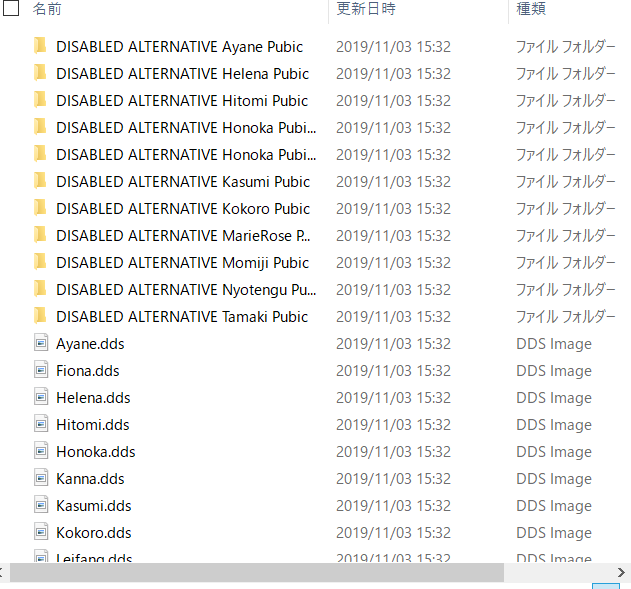
Task: Click the scroll right arrow
Action: pos(621,572)
